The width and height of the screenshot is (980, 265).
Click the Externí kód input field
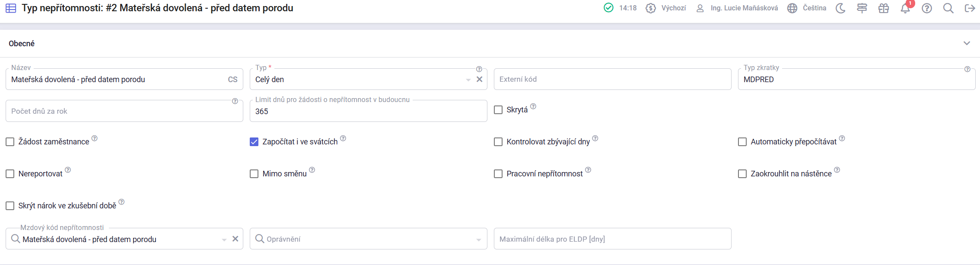(x=612, y=80)
